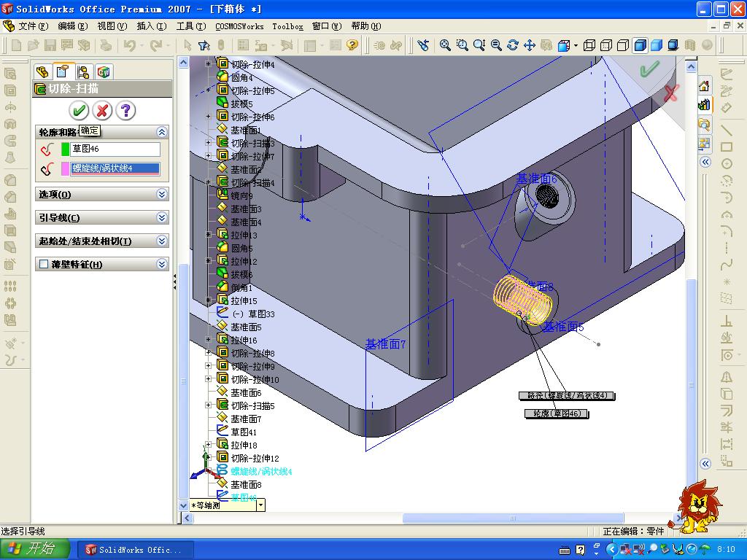Click the task pane home icon
Screen dimensions: 747x560
[704, 86]
